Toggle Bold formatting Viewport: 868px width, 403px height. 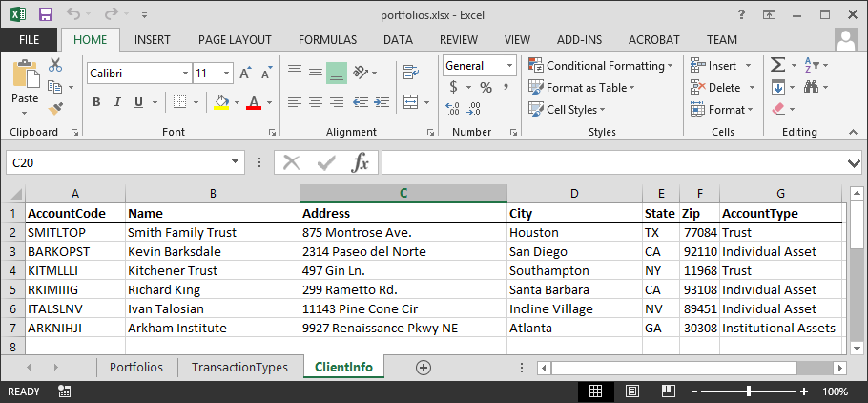96,103
